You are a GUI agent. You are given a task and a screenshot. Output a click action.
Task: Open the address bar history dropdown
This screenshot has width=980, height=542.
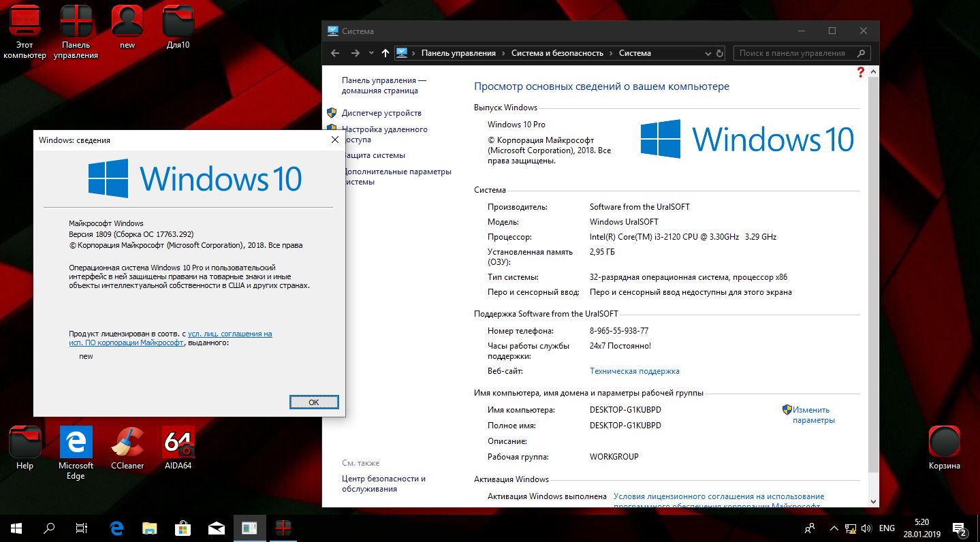point(708,53)
